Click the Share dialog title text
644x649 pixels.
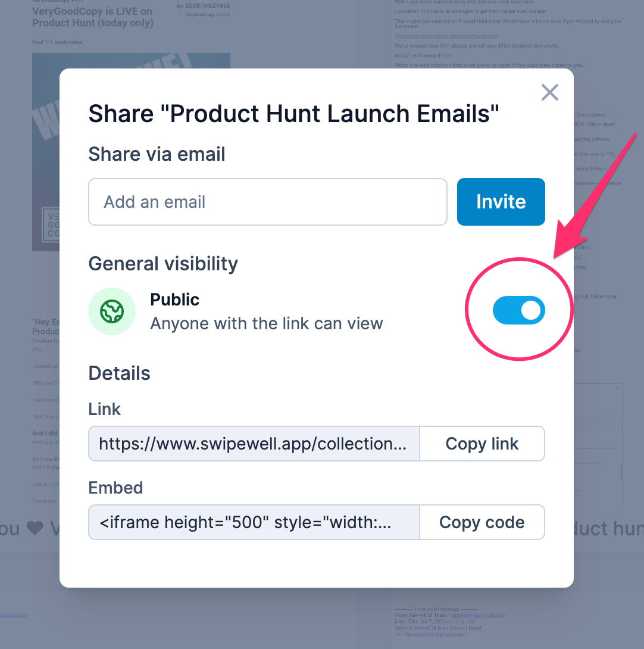point(293,114)
